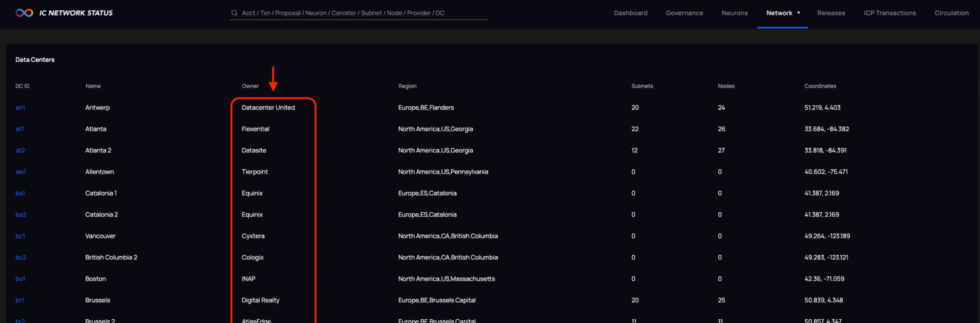The height and width of the screenshot is (323, 980).
Task: Open data center at1 link
Action: pyautogui.click(x=20, y=129)
